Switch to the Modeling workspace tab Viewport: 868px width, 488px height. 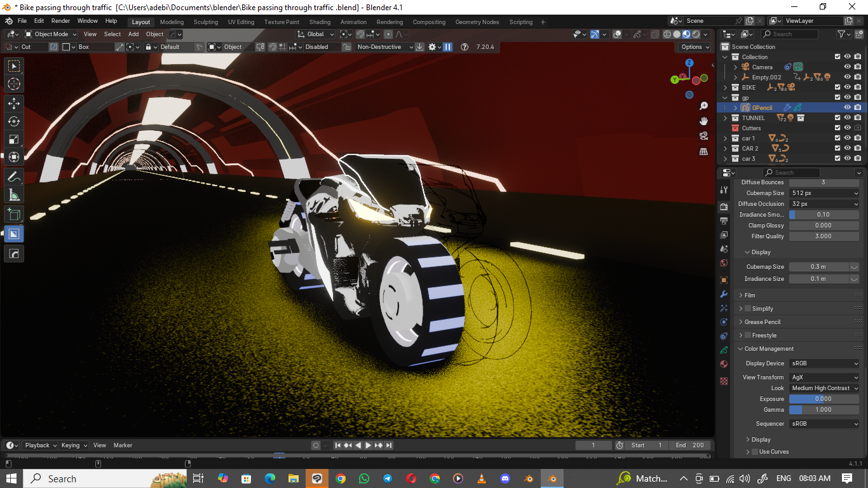pos(172,22)
